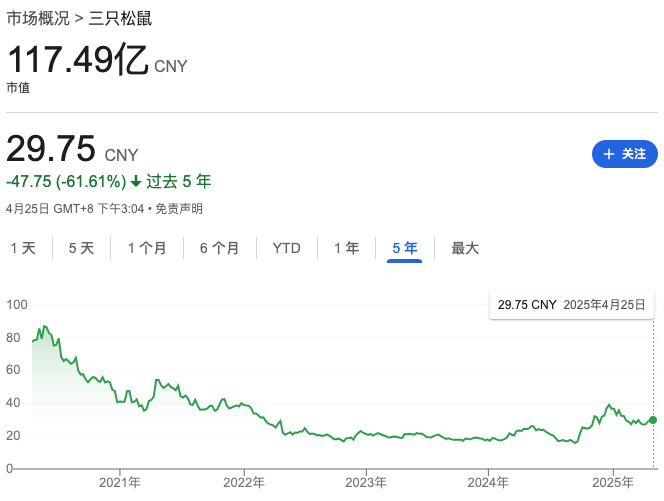
Task: Switch to the 1 天 range tab
Action: tap(23, 248)
